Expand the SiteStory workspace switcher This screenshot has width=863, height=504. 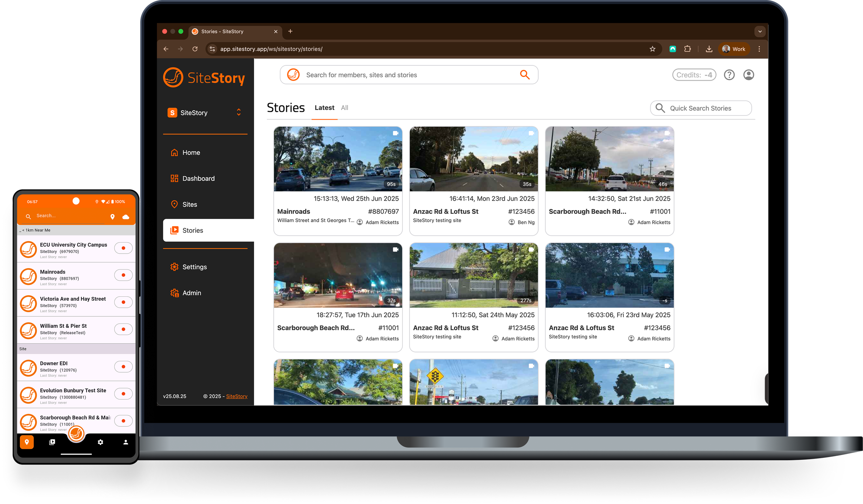(239, 112)
